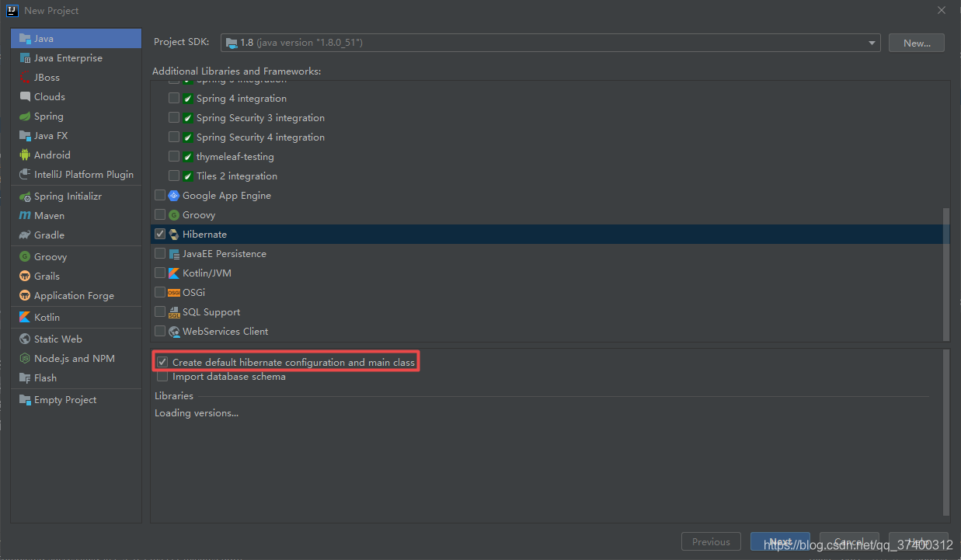Select the IntelliJ Platform Plugin icon

(x=26, y=174)
